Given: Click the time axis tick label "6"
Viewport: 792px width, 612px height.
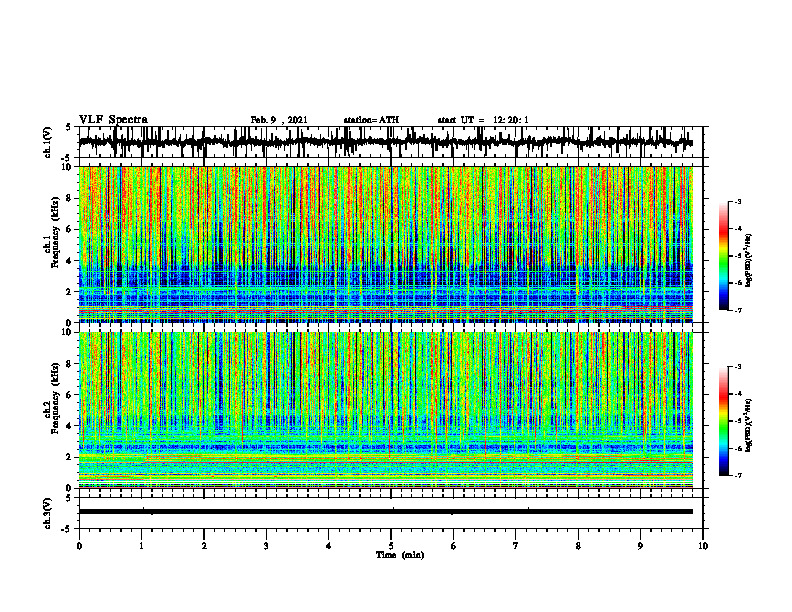Looking at the screenshot, I should point(453,546).
